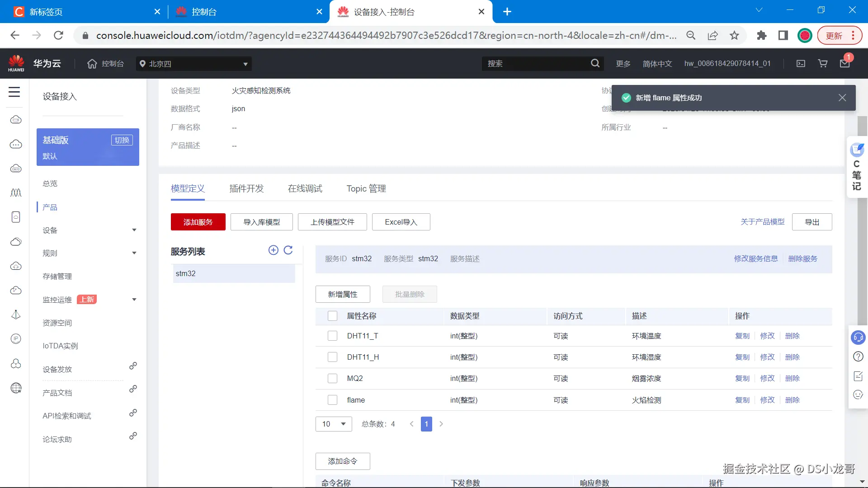This screenshot has width=868, height=488.
Task: Refresh the service list
Action: pyautogui.click(x=288, y=250)
